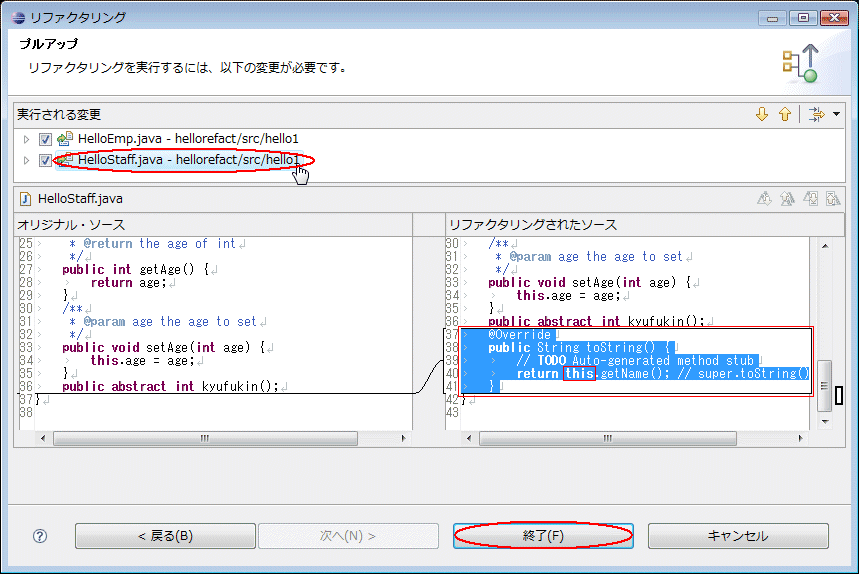Expand the HelloStaff.java tree node
Viewport: 859px width, 574px height.
pos(26,160)
